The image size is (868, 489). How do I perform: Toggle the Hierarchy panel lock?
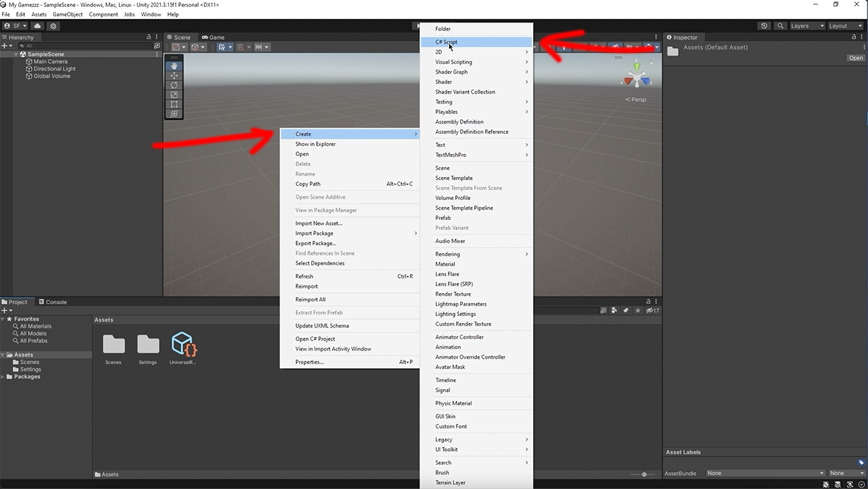click(x=149, y=37)
